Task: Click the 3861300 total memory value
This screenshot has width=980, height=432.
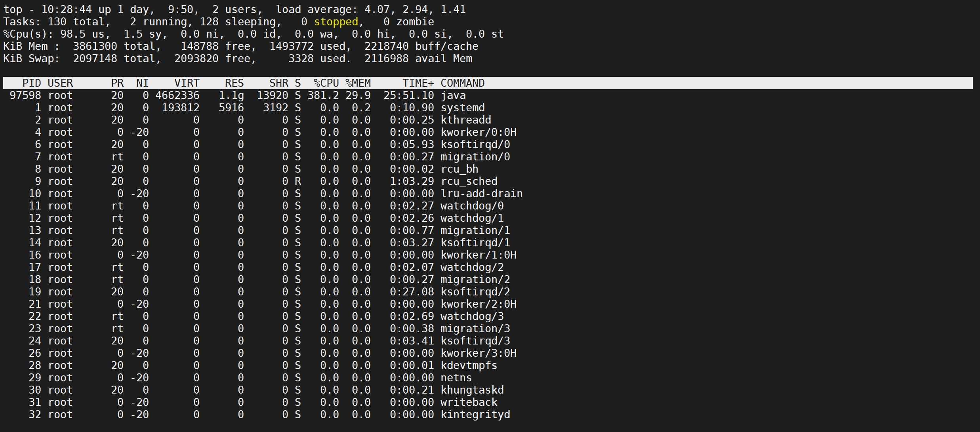Action: pyautogui.click(x=95, y=46)
